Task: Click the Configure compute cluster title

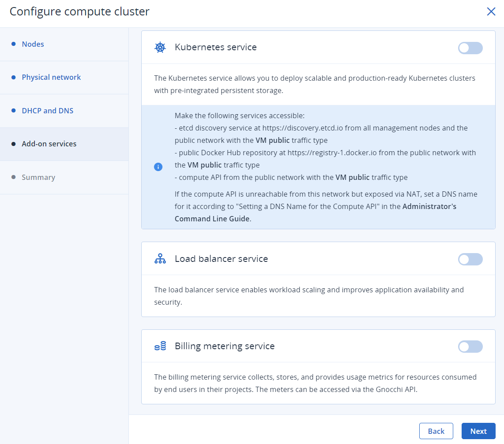Action: coord(79,11)
